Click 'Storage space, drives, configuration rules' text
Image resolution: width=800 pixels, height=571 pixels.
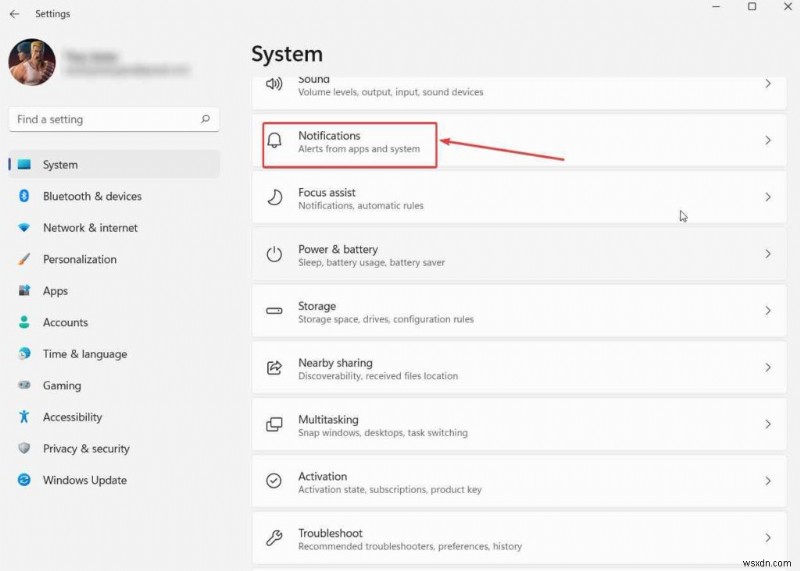[386, 319]
